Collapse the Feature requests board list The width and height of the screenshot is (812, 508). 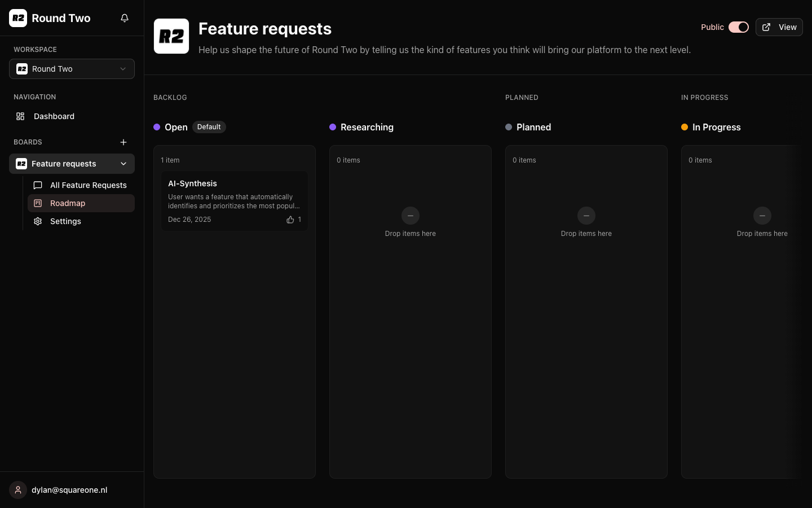click(x=123, y=164)
